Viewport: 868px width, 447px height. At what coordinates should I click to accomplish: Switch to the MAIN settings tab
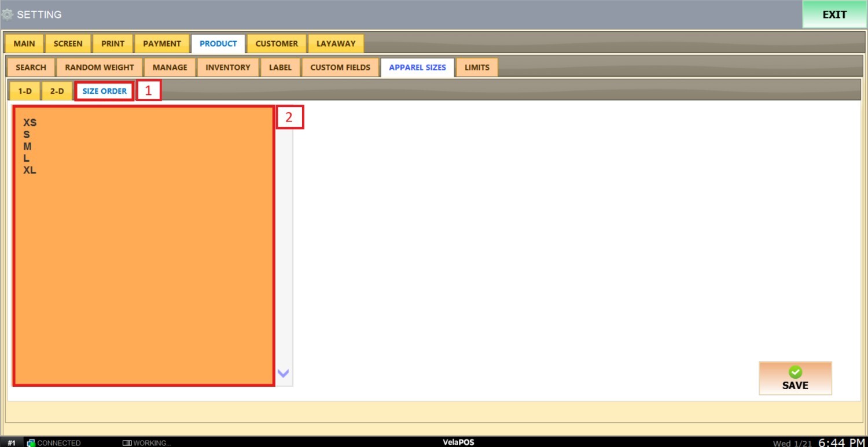[24, 43]
